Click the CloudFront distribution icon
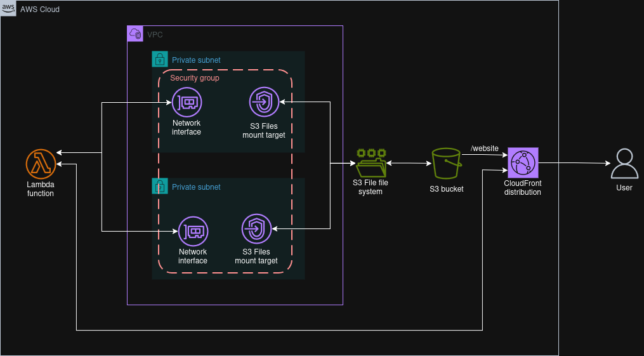644x356 pixels. (x=523, y=163)
